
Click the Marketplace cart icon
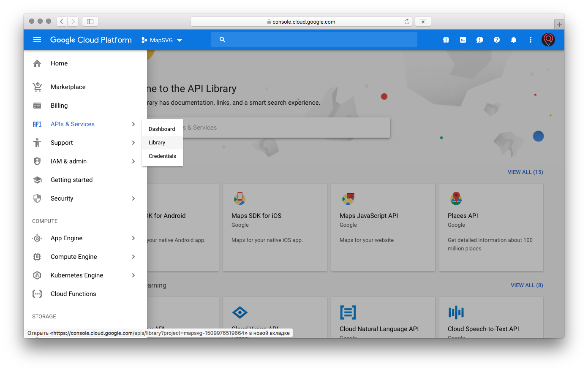pos(37,87)
